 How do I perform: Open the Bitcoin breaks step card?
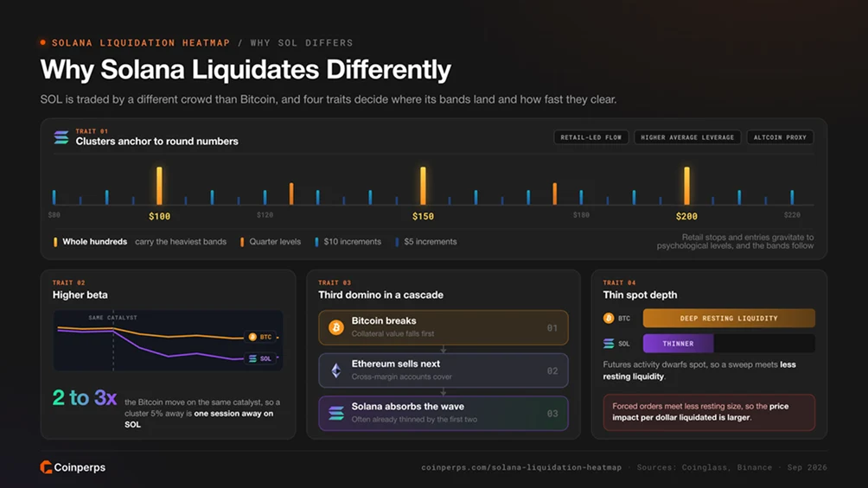[x=444, y=327]
